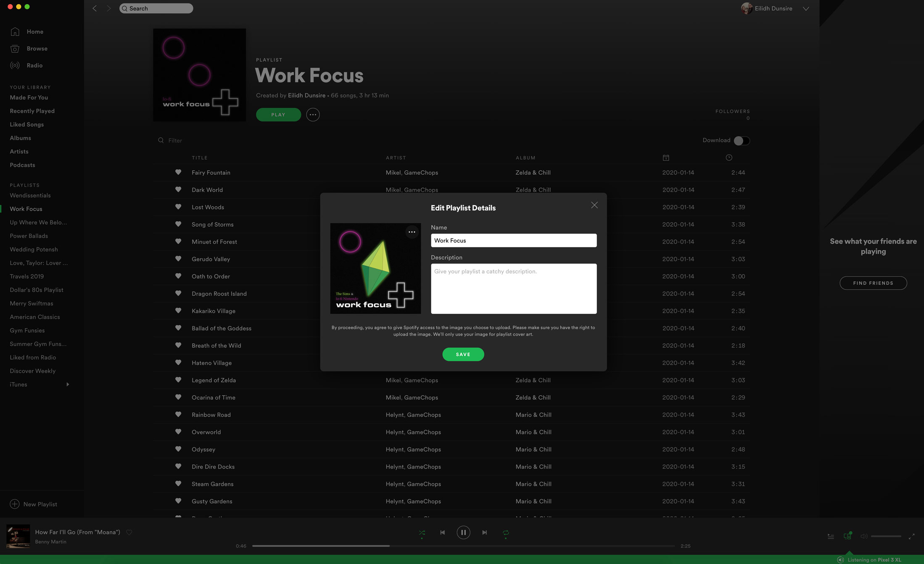Unlike Odyssey heart

(178, 449)
